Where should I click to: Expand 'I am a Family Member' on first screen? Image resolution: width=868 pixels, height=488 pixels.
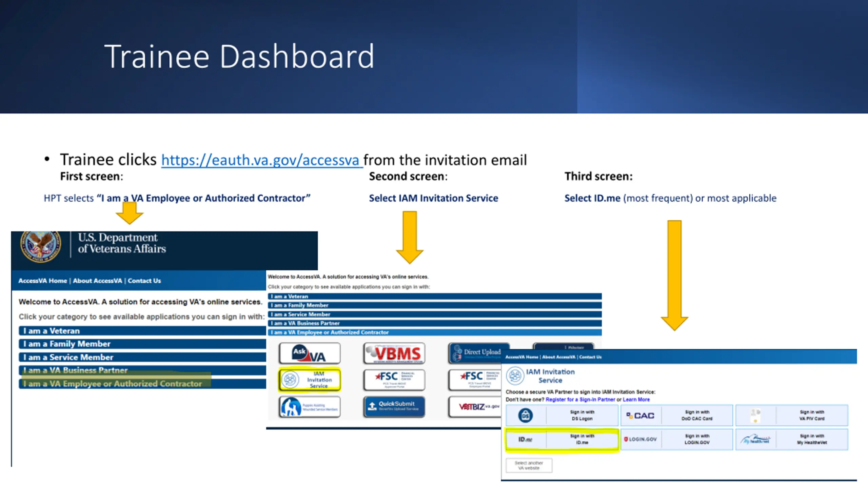142,344
